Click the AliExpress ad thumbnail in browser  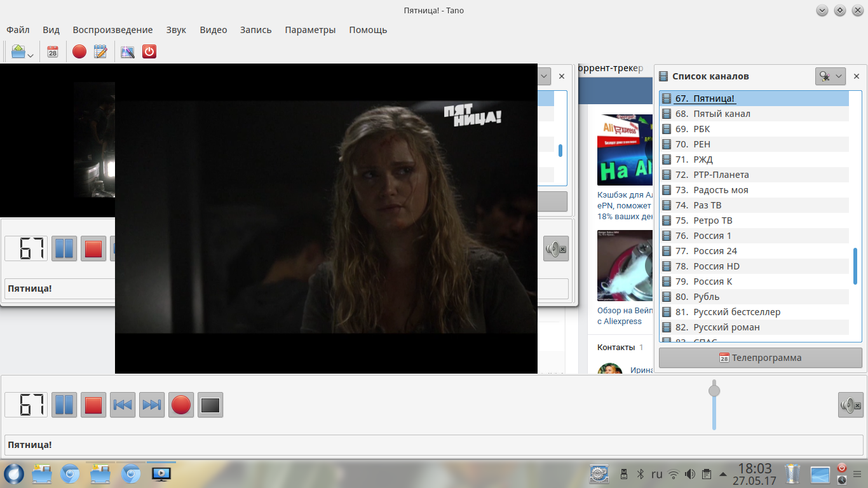pyautogui.click(x=625, y=150)
